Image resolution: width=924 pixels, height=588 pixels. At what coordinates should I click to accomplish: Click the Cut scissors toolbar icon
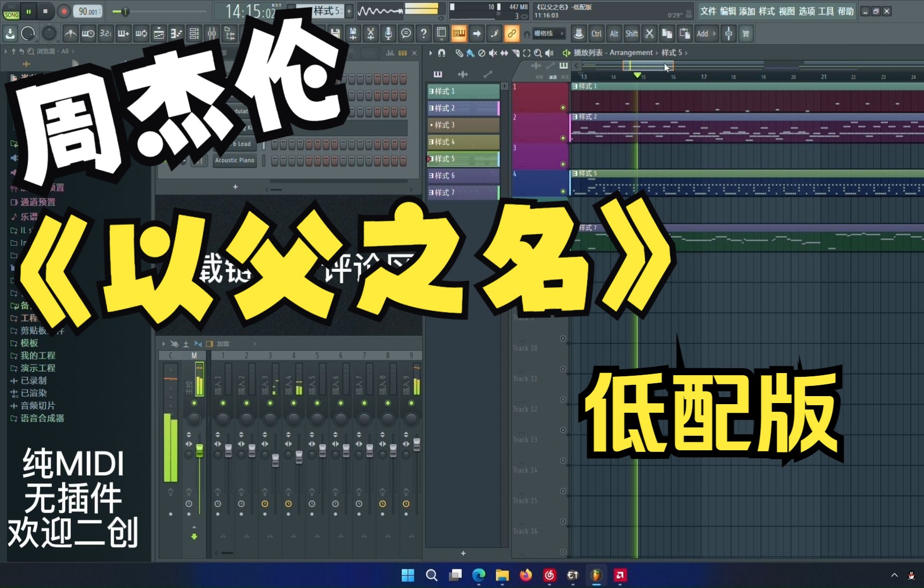[x=649, y=34]
